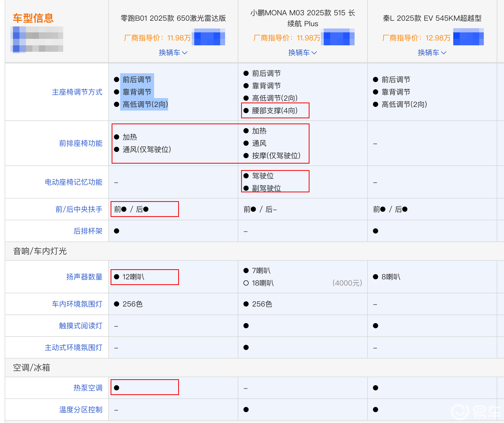
Task: Click blurred blue button beside 秦L price
Action: point(468,38)
